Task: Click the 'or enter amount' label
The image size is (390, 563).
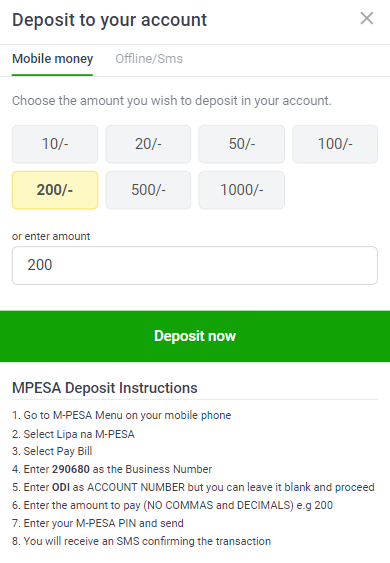Action: click(51, 236)
